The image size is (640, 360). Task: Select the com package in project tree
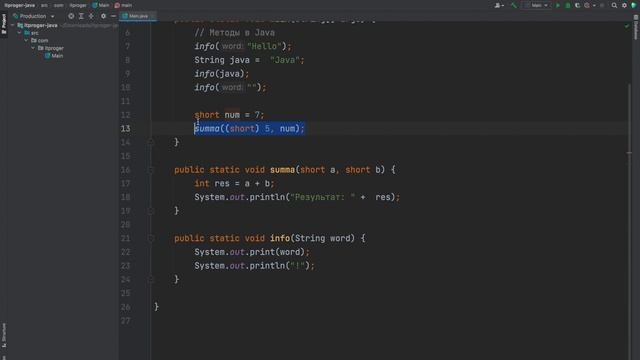(x=40, y=40)
